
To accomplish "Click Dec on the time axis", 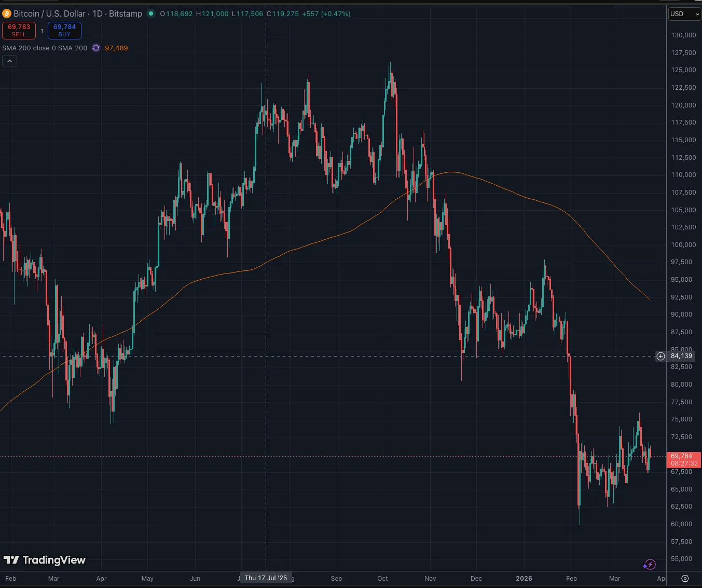I will tap(476, 578).
